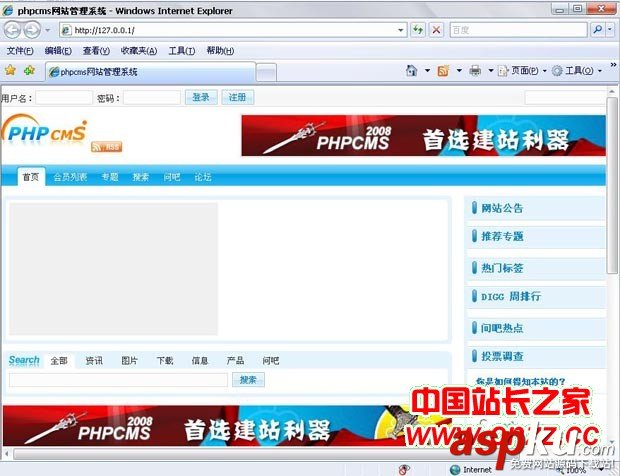The image size is (620, 476).
Task: Select the 资讯 search category tab
Action: point(94,361)
